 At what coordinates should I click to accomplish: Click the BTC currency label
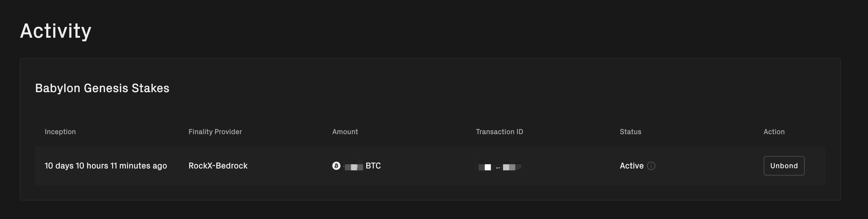point(373,166)
